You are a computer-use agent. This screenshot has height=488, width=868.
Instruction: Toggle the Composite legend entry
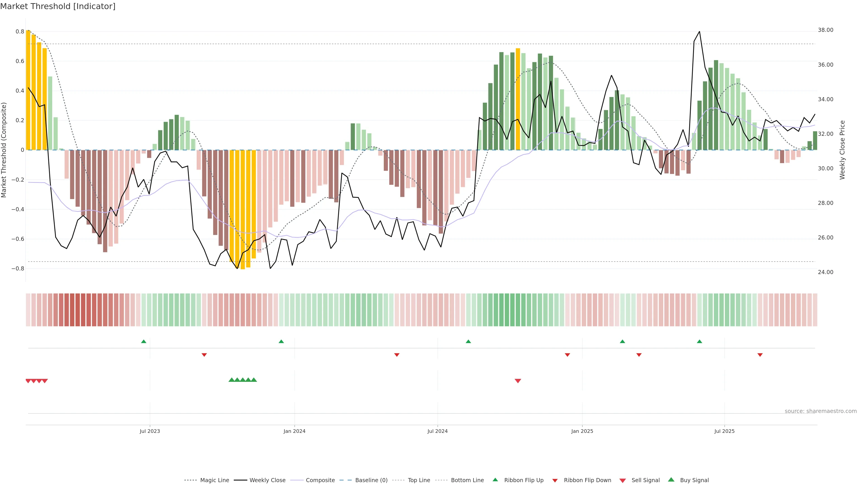[320, 480]
